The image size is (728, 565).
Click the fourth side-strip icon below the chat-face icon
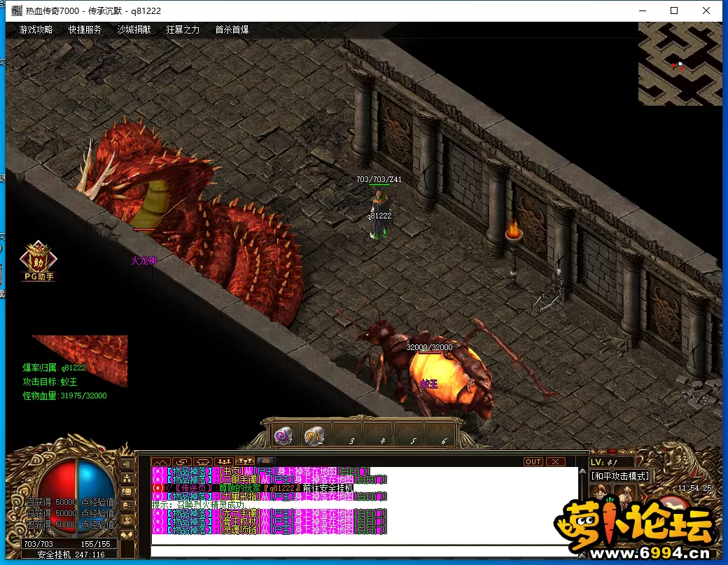click(x=126, y=506)
